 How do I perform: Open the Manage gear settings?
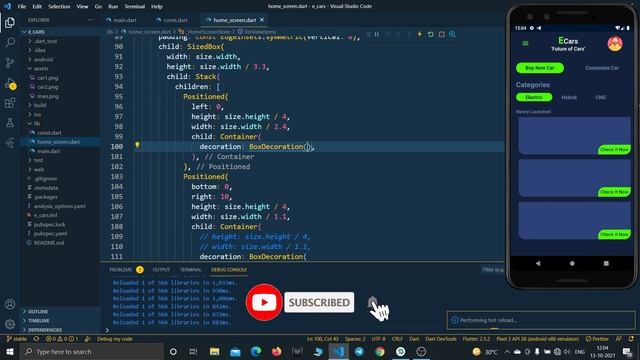coord(10,324)
